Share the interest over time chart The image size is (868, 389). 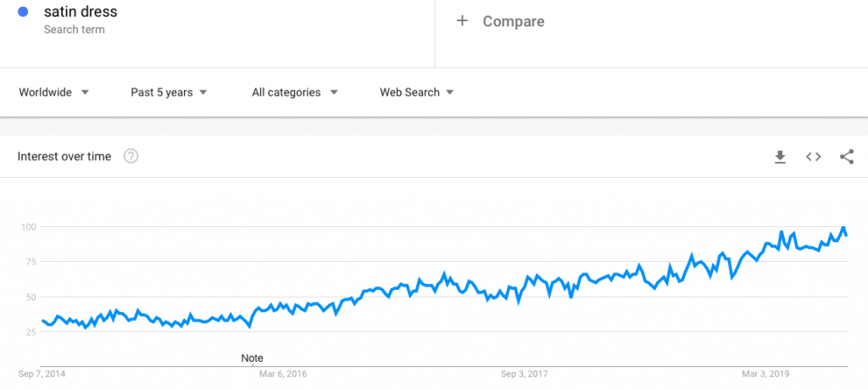(x=847, y=157)
